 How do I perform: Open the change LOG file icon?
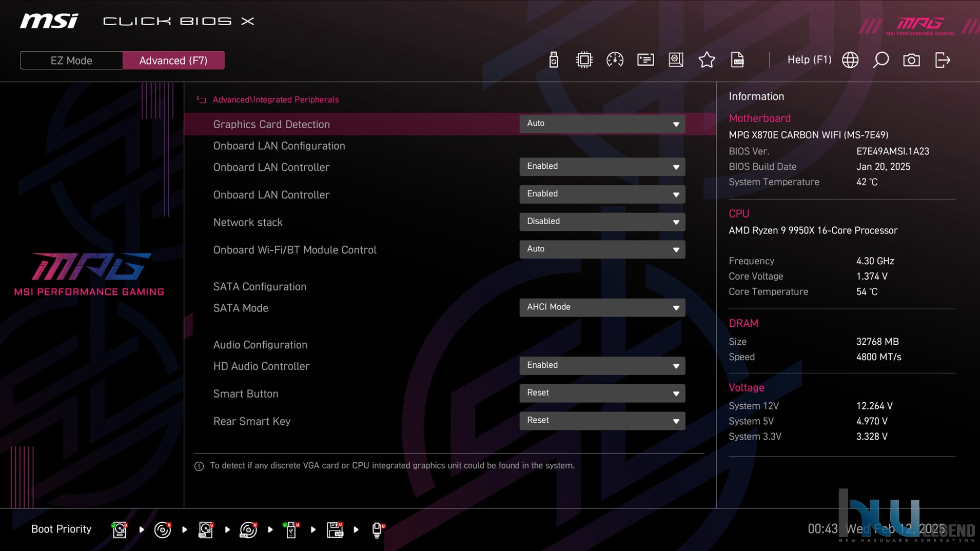coord(737,60)
